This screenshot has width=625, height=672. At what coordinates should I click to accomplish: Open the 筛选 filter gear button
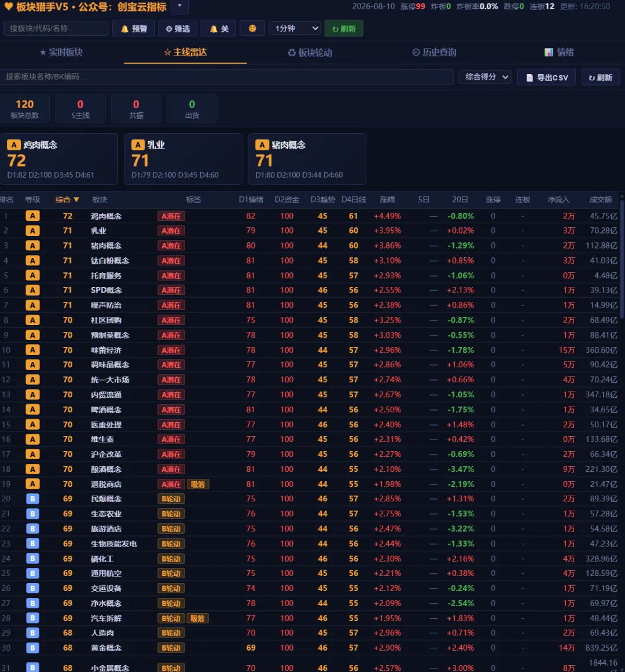(x=178, y=29)
